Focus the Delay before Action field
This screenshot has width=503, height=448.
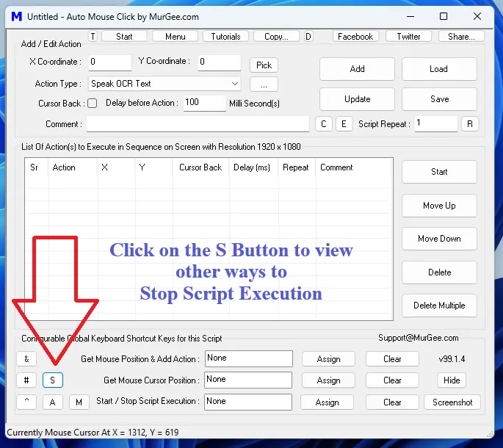coord(205,103)
